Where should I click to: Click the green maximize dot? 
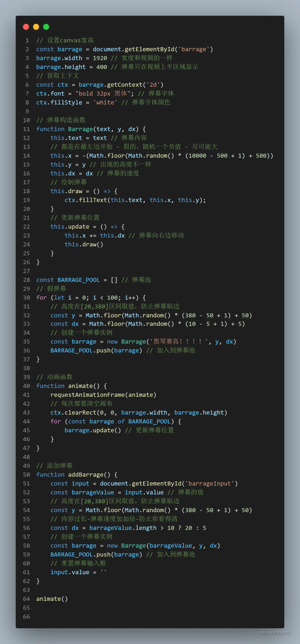46,27
